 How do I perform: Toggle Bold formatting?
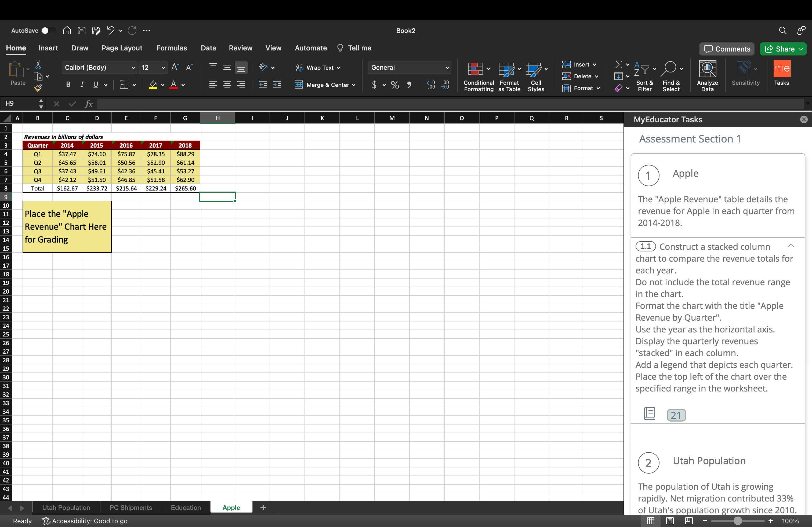(68, 85)
